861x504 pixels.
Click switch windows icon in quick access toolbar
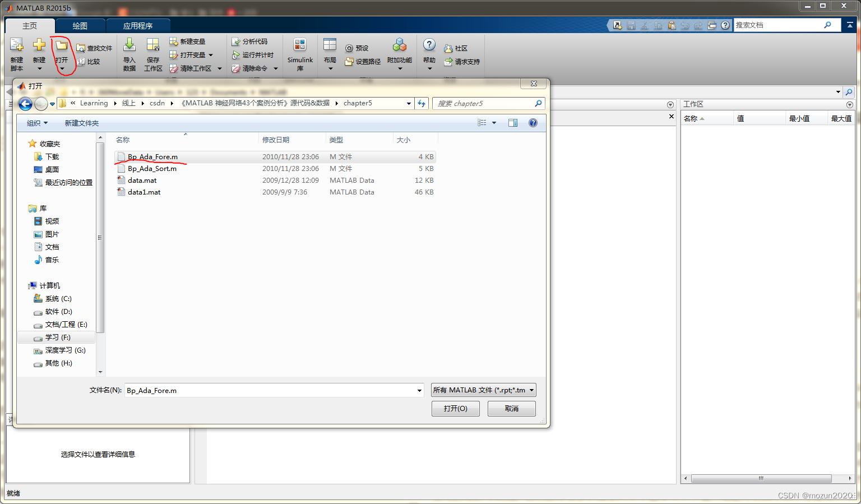(x=712, y=25)
